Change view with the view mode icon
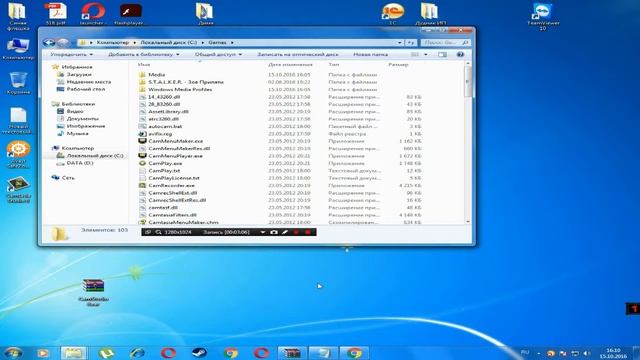Image resolution: width=640 pixels, height=360 pixels. click(x=415, y=54)
